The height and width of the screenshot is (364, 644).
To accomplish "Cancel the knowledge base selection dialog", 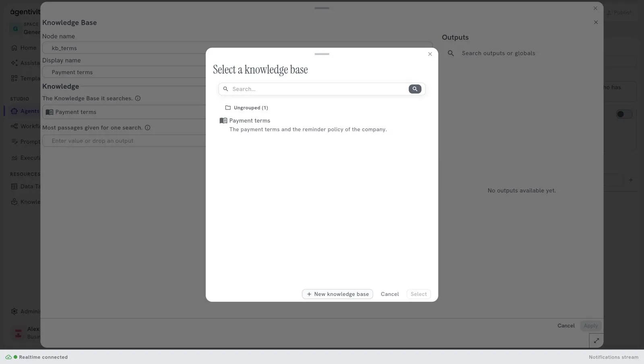I will click(x=390, y=294).
